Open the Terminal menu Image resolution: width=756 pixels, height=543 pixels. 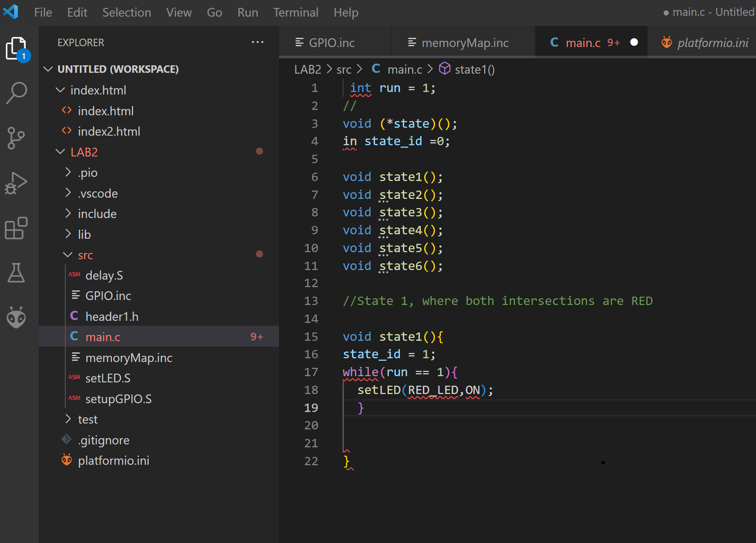click(x=296, y=12)
